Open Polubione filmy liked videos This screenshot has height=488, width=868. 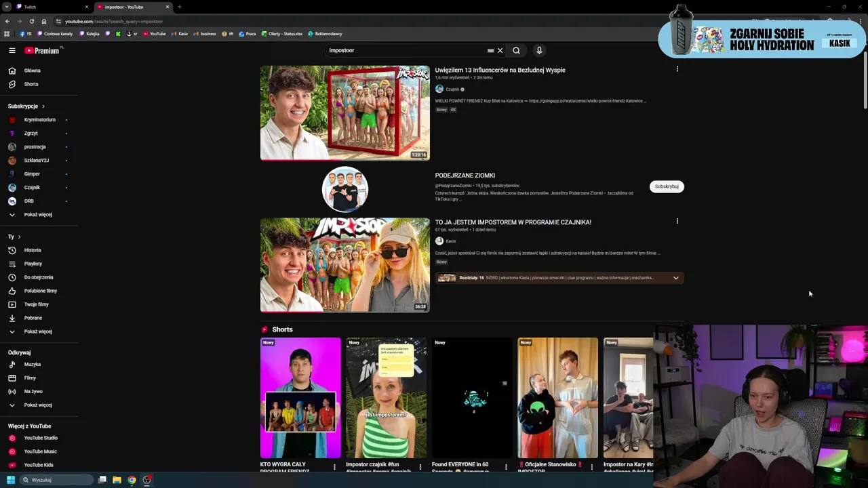40,291
